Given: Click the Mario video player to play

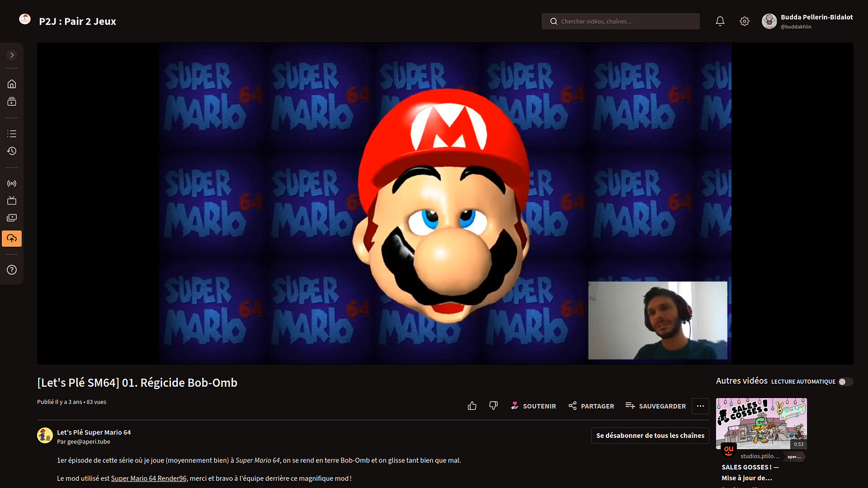Looking at the screenshot, I should click(445, 203).
